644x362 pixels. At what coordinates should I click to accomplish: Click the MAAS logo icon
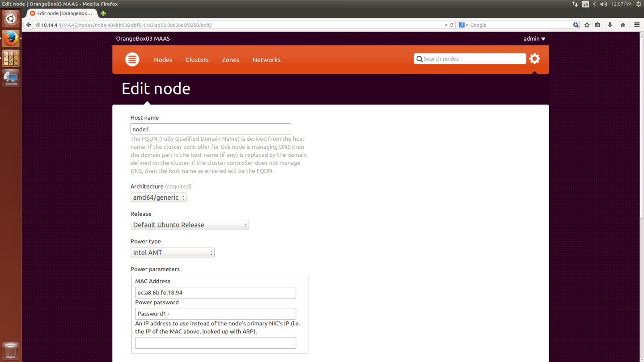(x=132, y=59)
